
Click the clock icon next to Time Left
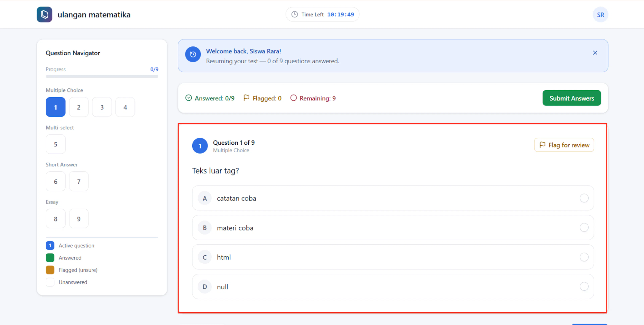point(294,14)
